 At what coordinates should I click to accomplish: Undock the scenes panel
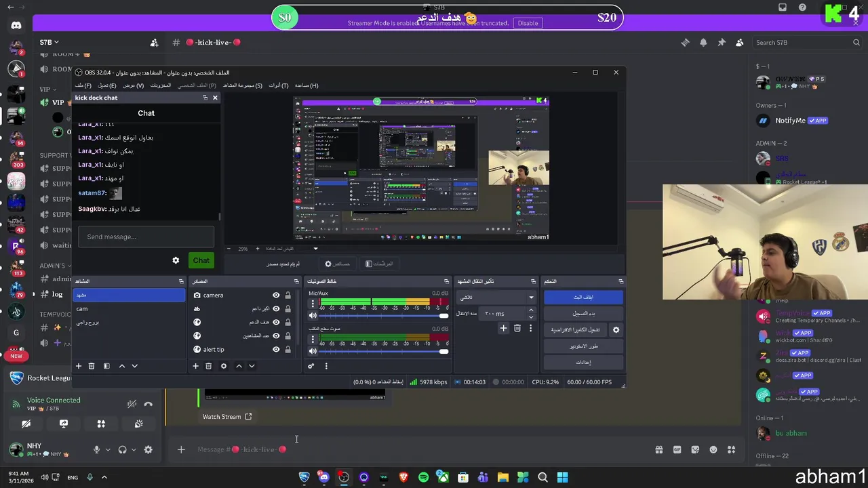click(x=180, y=281)
